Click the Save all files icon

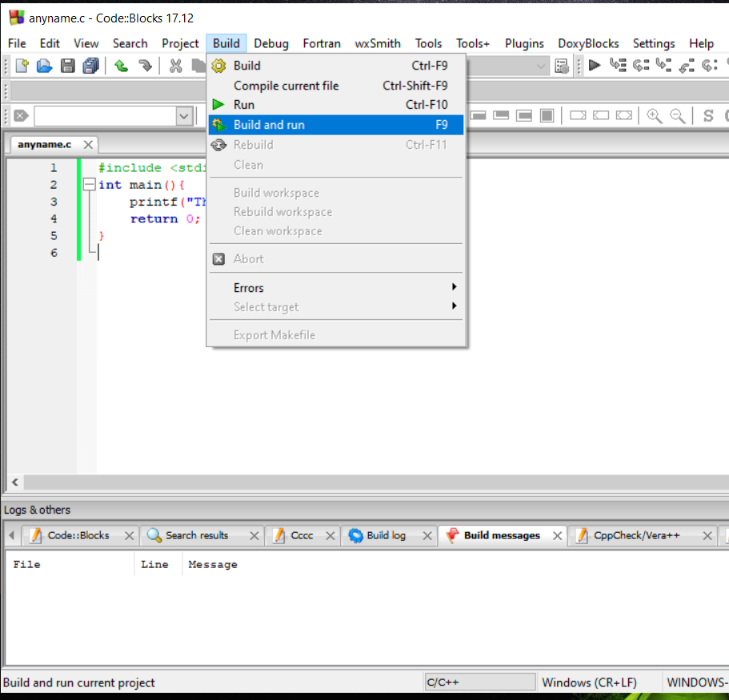(x=90, y=66)
